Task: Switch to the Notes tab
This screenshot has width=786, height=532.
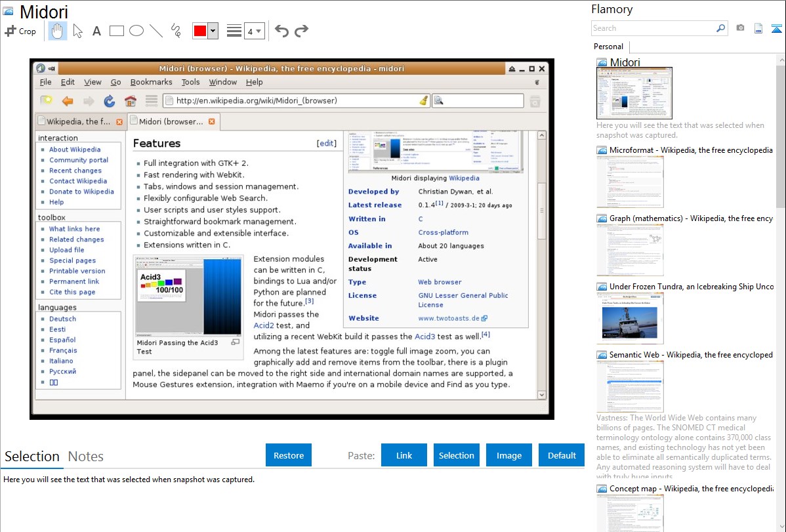Action: [x=86, y=457]
